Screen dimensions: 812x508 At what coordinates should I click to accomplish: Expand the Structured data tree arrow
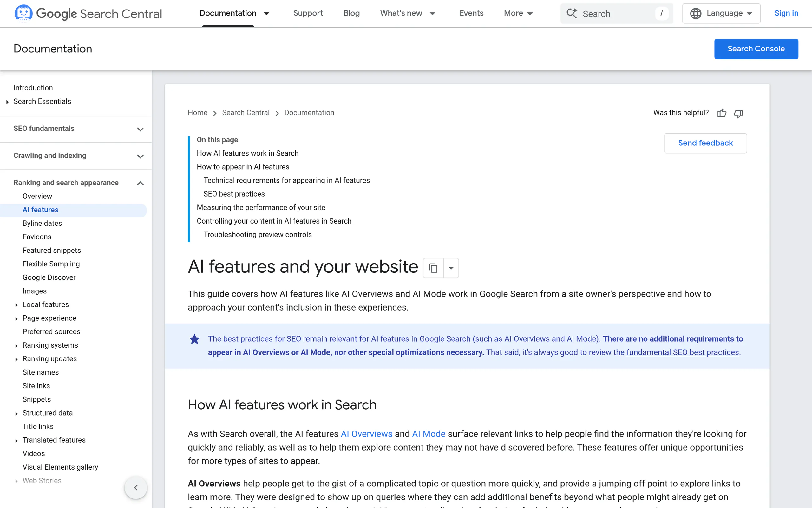[16, 413]
